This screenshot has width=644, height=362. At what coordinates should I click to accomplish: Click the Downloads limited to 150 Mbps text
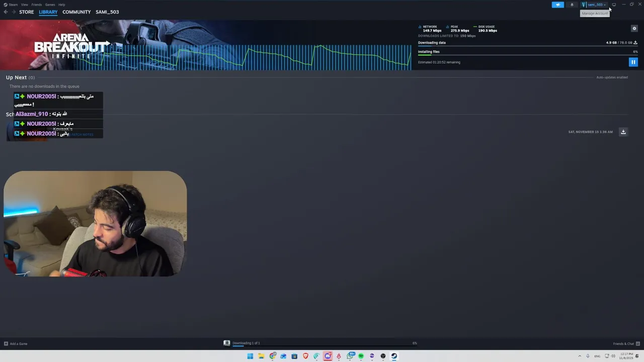[447, 36]
